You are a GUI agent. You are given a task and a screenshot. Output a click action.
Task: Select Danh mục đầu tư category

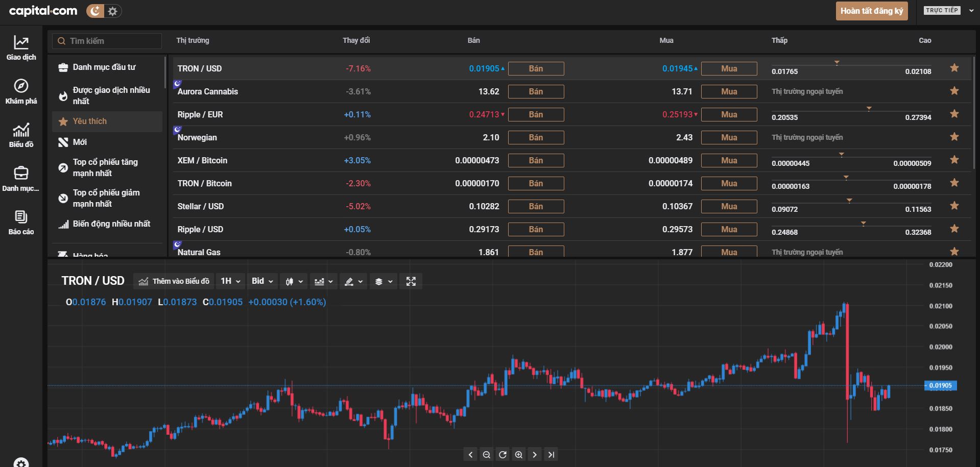click(x=107, y=67)
